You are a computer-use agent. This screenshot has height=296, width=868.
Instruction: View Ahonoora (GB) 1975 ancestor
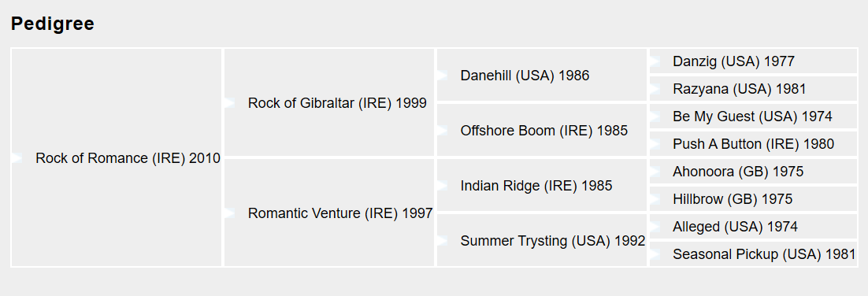[738, 172]
